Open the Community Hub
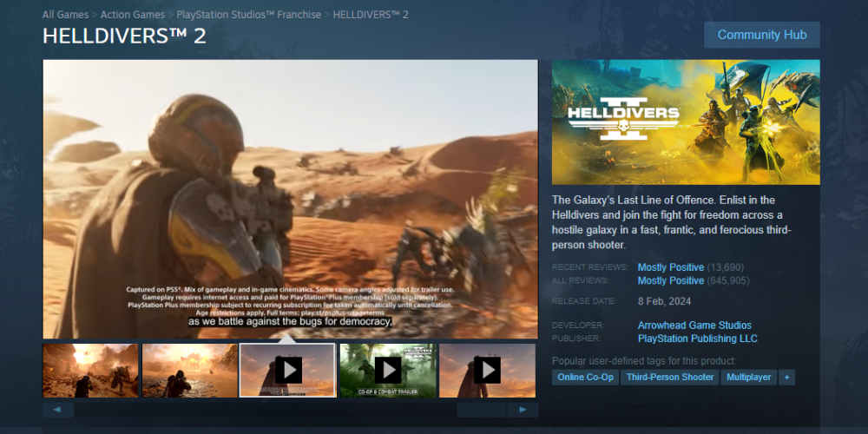The height and width of the screenshot is (434, 868). tap(761, 35)
